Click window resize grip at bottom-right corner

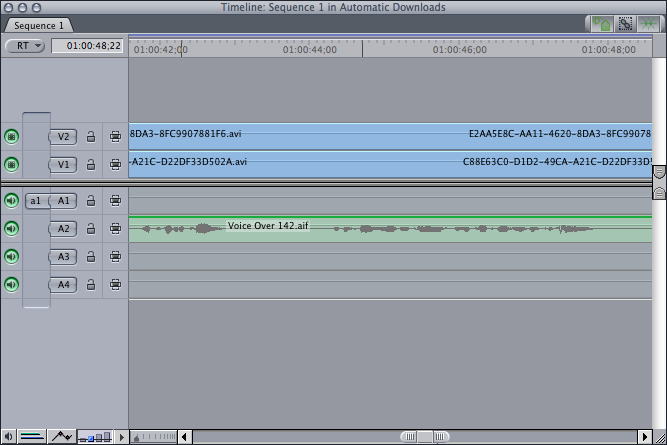(660, 437)
